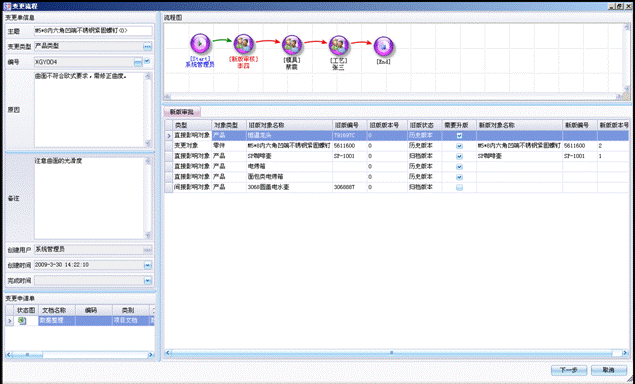
Task: Open the green document icon in request list
Action: coord(22,321)
